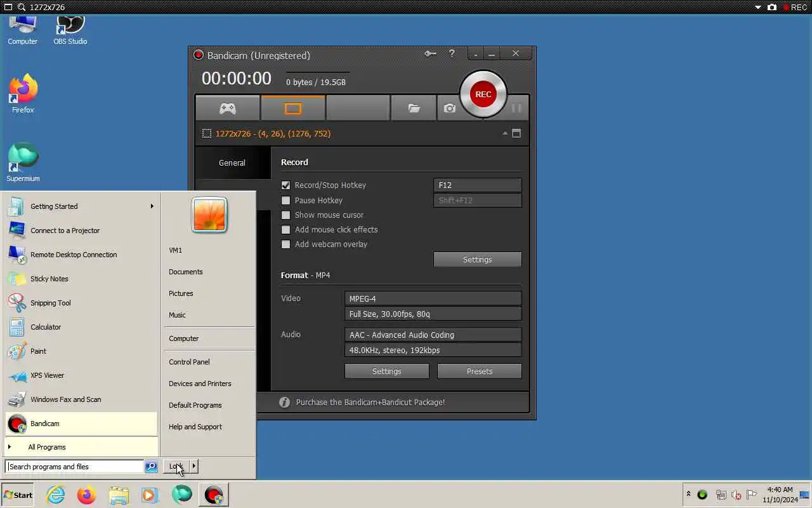Open Calculator from Start menu

coord(81,327)
